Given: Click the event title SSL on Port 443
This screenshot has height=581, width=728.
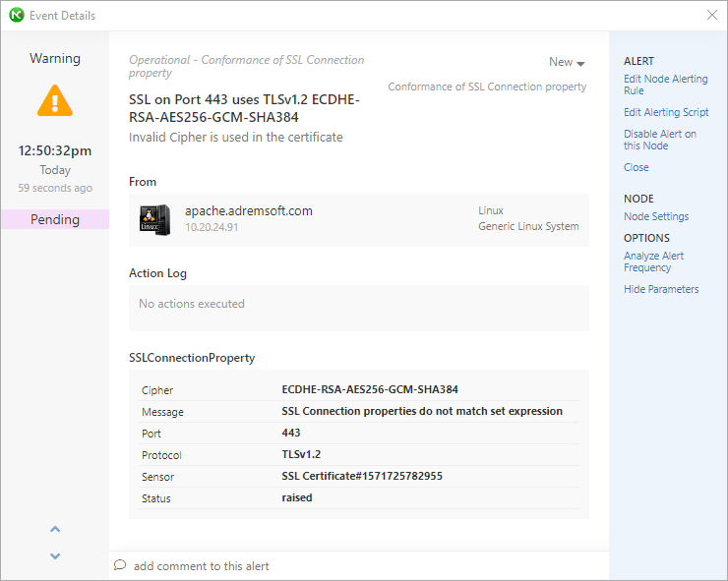Looking at the screenshot, I should pyautogui.click(x=244, y=108).
